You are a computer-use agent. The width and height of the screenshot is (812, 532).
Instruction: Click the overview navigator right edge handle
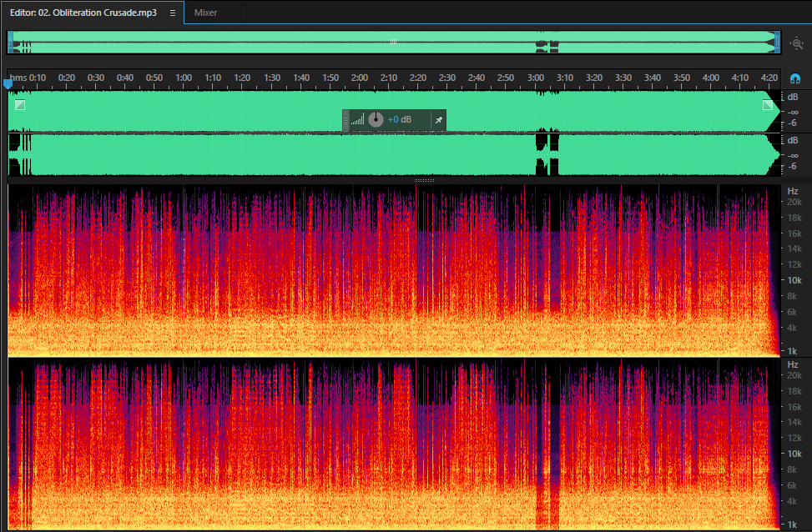[777, 43]
